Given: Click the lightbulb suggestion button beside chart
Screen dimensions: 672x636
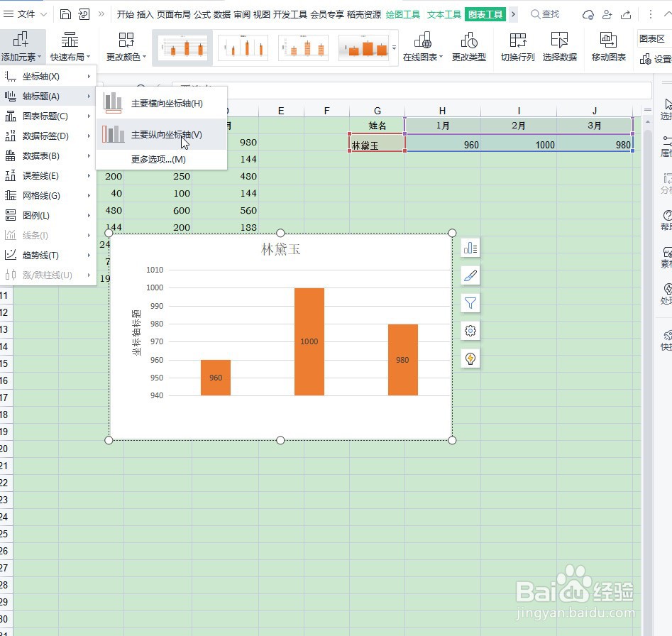Looking at the screenshot, I should coord(470,358).
